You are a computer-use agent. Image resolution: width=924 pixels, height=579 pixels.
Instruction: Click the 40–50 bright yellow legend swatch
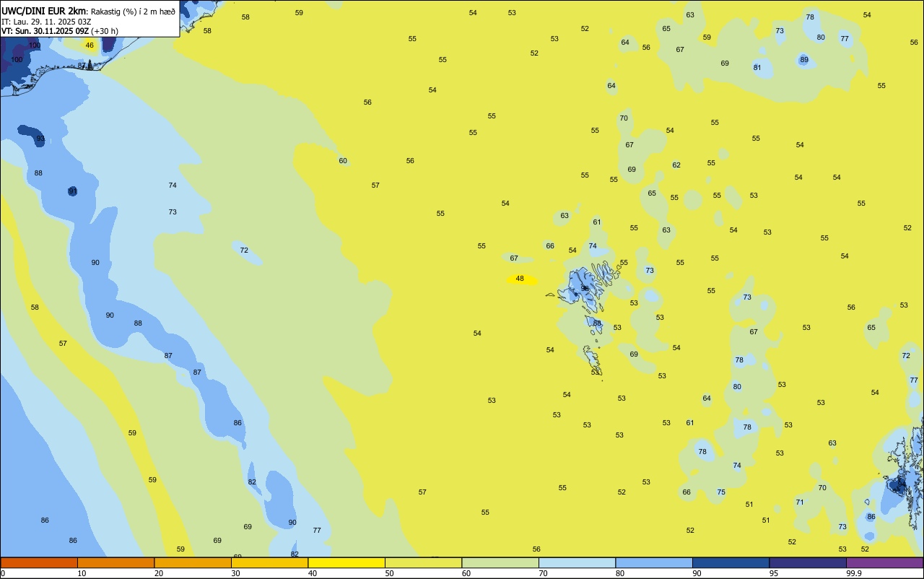coord(346,562)
